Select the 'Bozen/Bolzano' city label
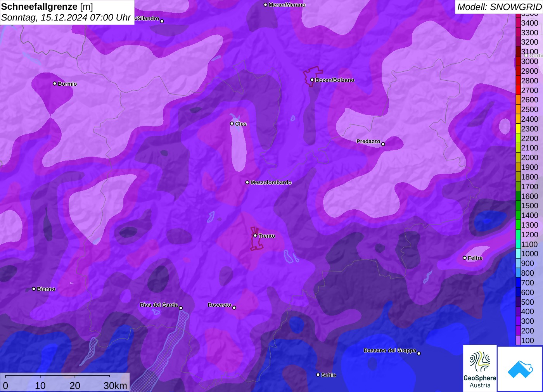 tap(335, 80)
